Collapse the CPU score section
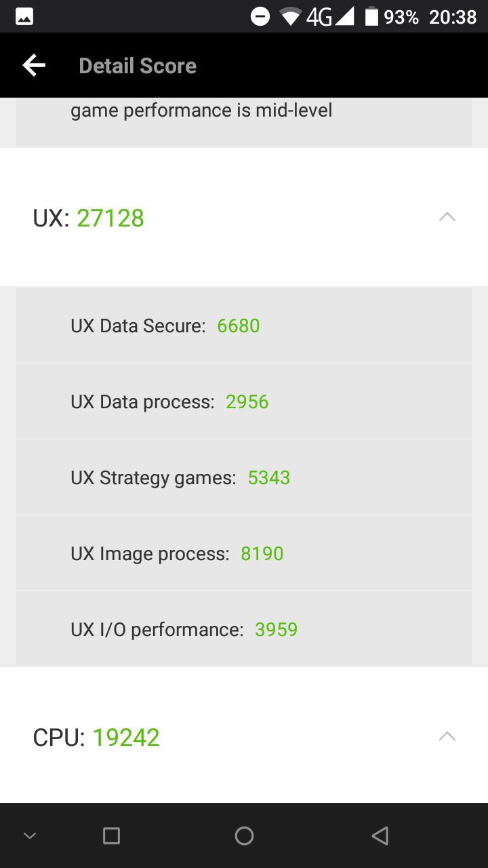Image resolution: width=488 pixels, height=868 pixels. click(x=447, y=736)
